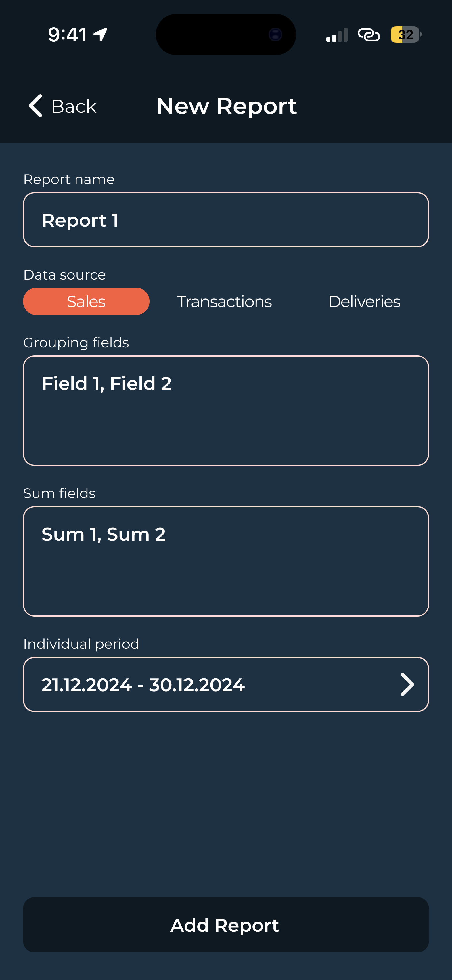The width and height of the screenshot is (452, 980).
Task: Tap the date range 21.12.2024 - 30.12.2024
Action: pyautogui.click(x=143, y=685)
